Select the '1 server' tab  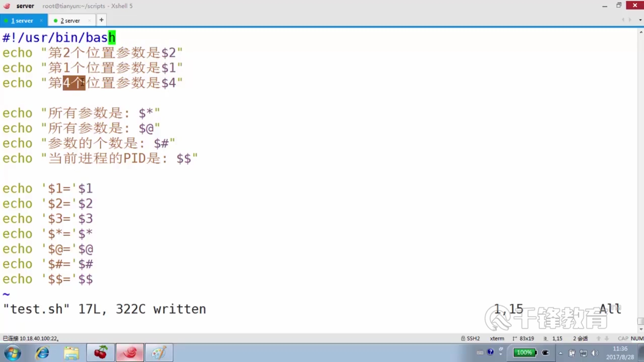point(22,21)
